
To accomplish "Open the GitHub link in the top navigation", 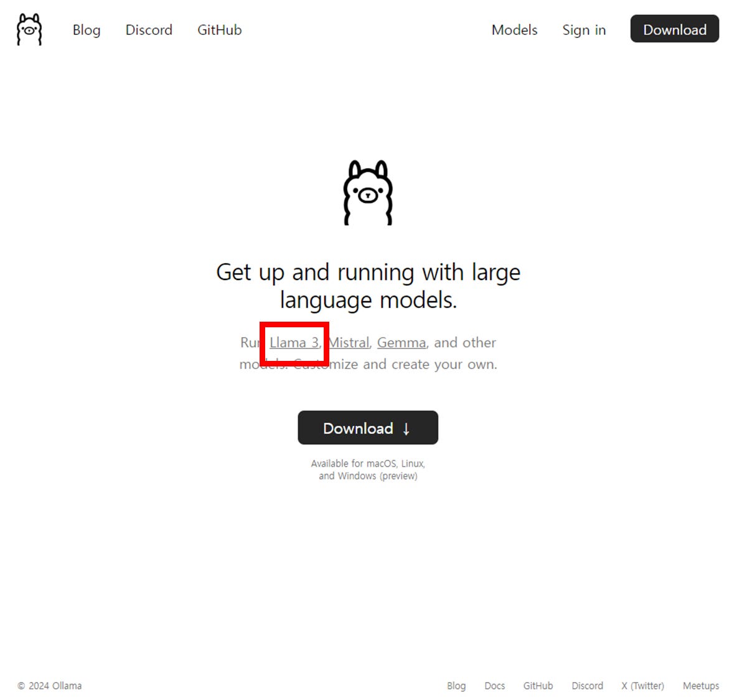I will pos(220,30).
